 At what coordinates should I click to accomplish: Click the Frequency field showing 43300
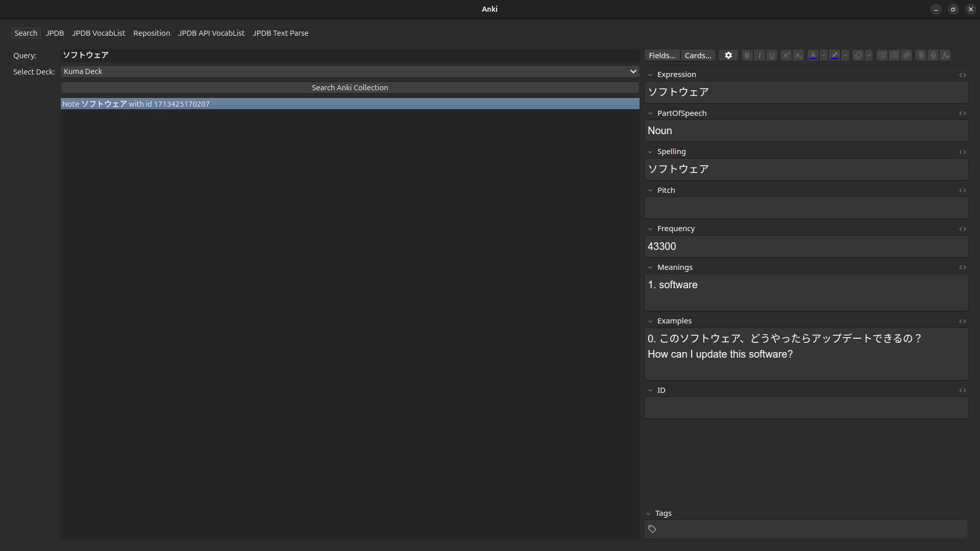coord(806,246)
